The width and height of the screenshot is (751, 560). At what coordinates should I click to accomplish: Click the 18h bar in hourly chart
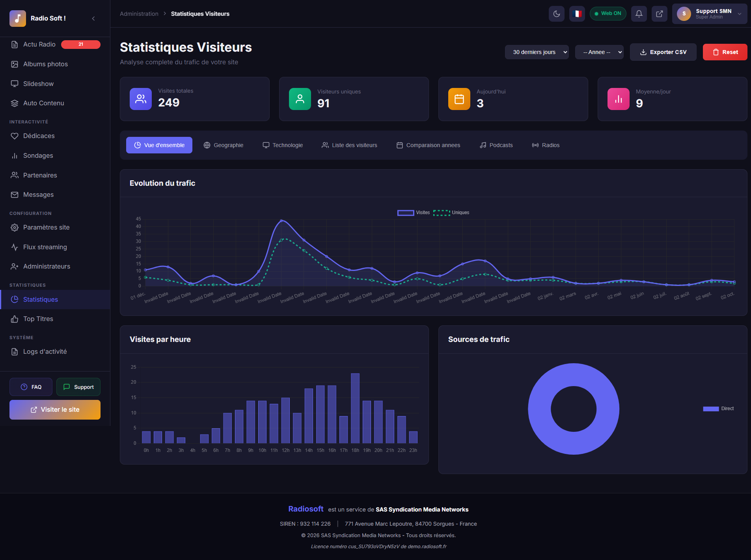(355, 408)
